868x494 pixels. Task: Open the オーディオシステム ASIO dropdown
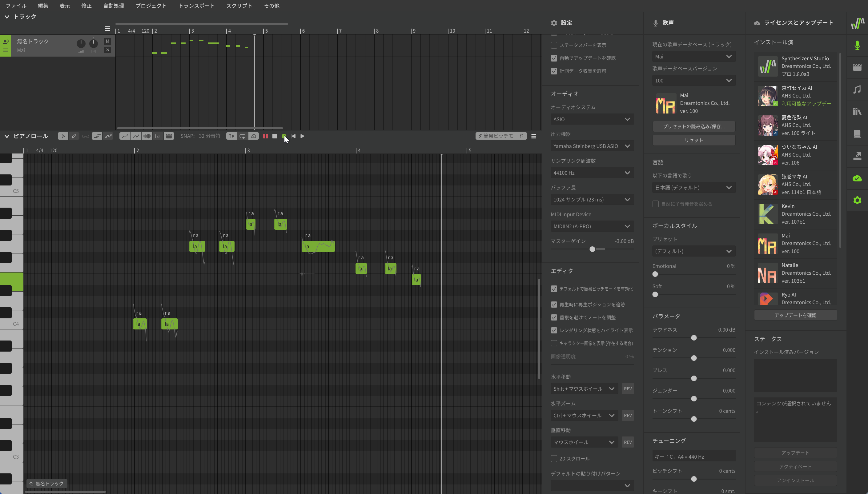[592, 119]
